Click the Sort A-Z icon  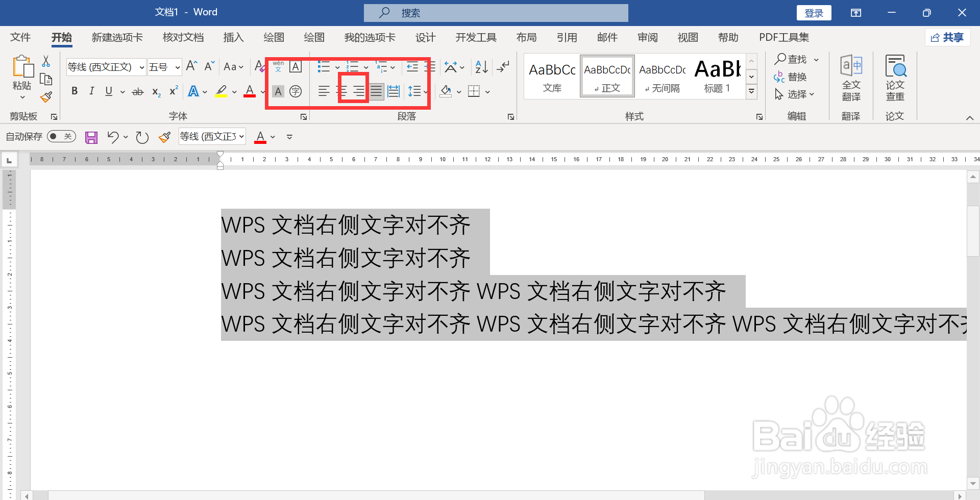click(481, 67)
